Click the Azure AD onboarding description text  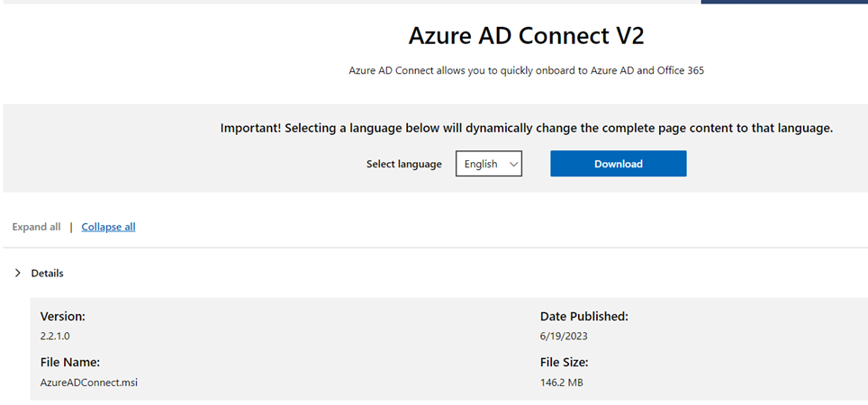526,70
